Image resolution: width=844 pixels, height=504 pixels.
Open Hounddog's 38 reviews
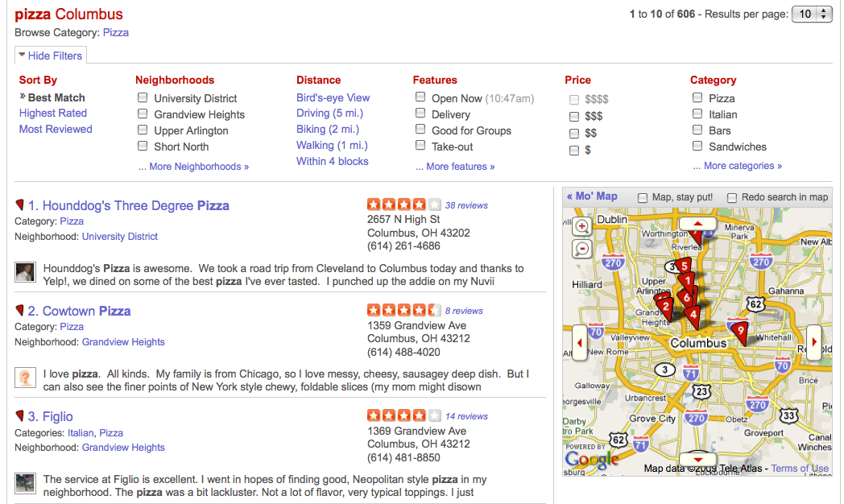coord(466,205)
